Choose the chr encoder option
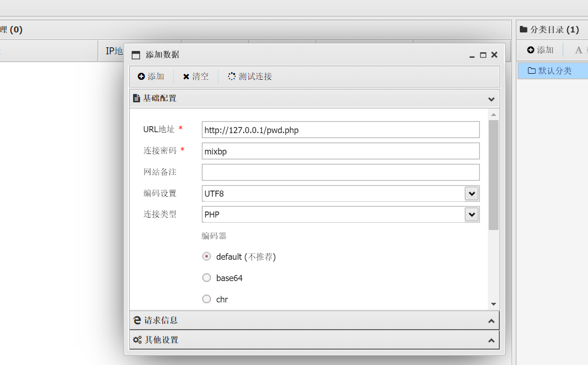This screenshot has width=588, height=365. tap(207, 299)
